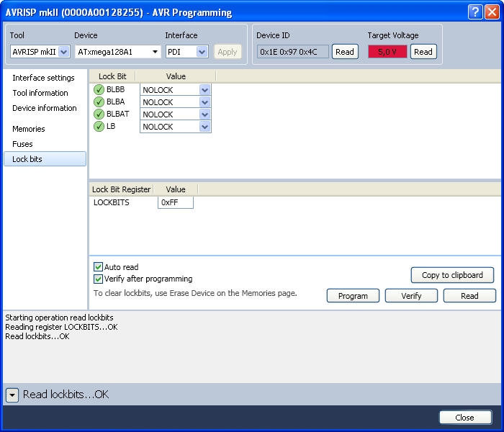
Task: Open the Interface dropdown showing PDI
Action: (x=187, y=52)
